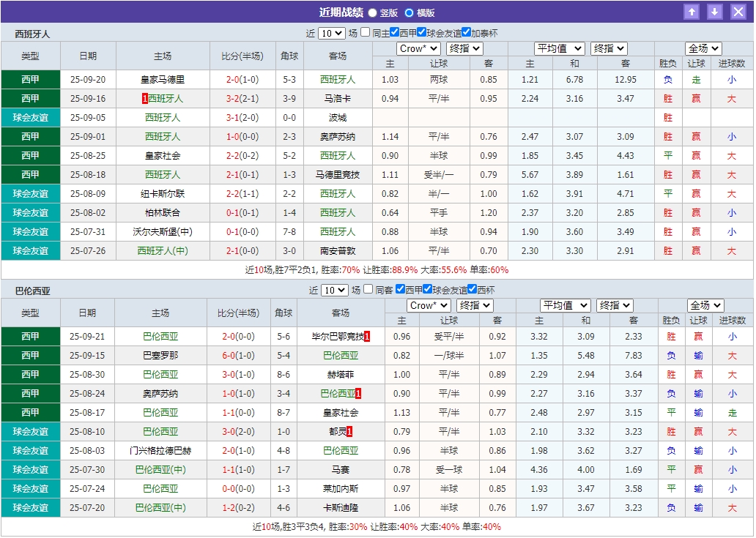Click the 皇家马德里 team link
Image resolution: width=756 pixels, height=538 pixels.
(161, 79)
